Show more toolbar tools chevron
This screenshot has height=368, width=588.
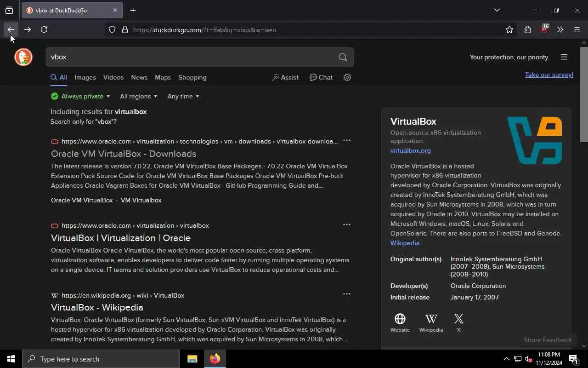pyautogui.click(x=560, y=30)
